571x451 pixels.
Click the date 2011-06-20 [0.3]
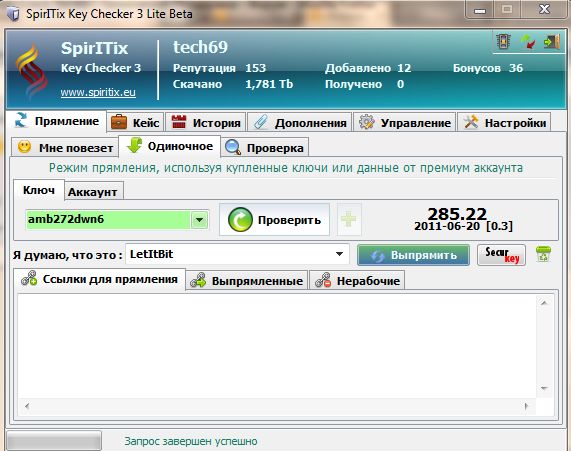(463, 226)
